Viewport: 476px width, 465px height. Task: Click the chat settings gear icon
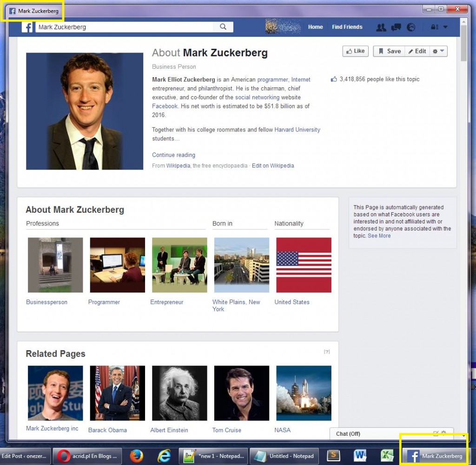pyautogui.click(x=443, y=433)
